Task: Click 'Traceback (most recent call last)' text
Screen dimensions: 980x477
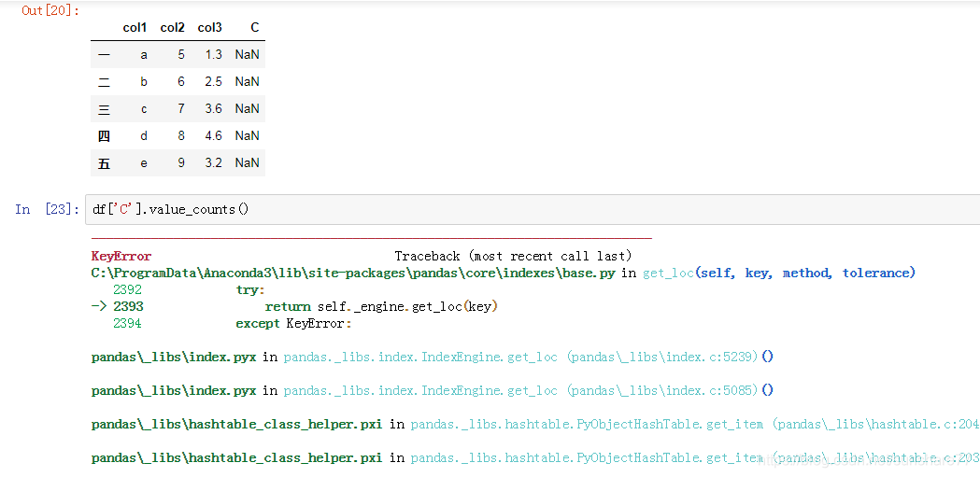Action: pos(513,256)
